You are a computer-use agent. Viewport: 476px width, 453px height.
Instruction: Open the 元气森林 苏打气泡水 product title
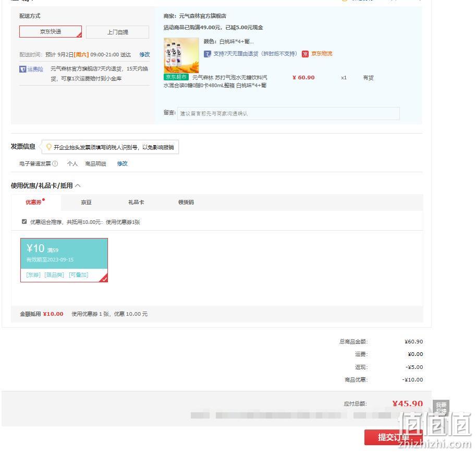point(215,81)
